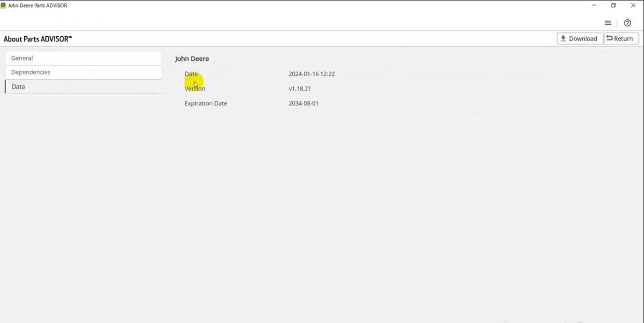This screenshot has height=323, width=644.
Task: Switch to the Dependencies tab
Action: point(83,72)
